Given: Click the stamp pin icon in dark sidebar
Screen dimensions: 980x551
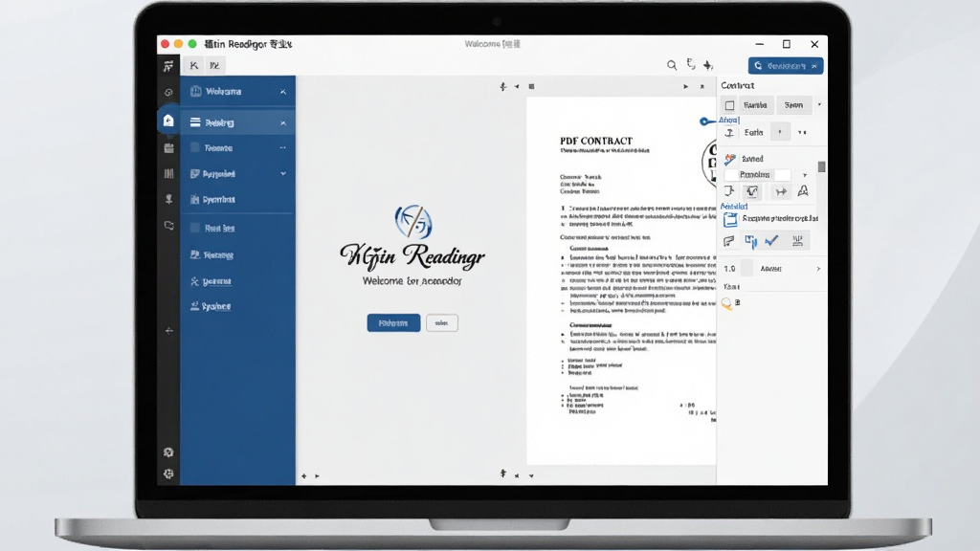Looking at the screenshot, I should (x=168, y=199).
